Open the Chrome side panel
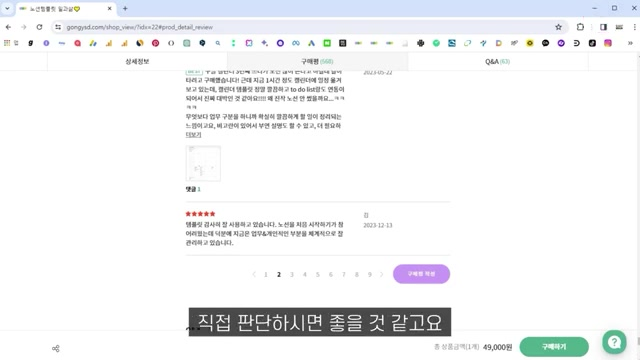Screen dimensions: 640x360 point(603,27)
